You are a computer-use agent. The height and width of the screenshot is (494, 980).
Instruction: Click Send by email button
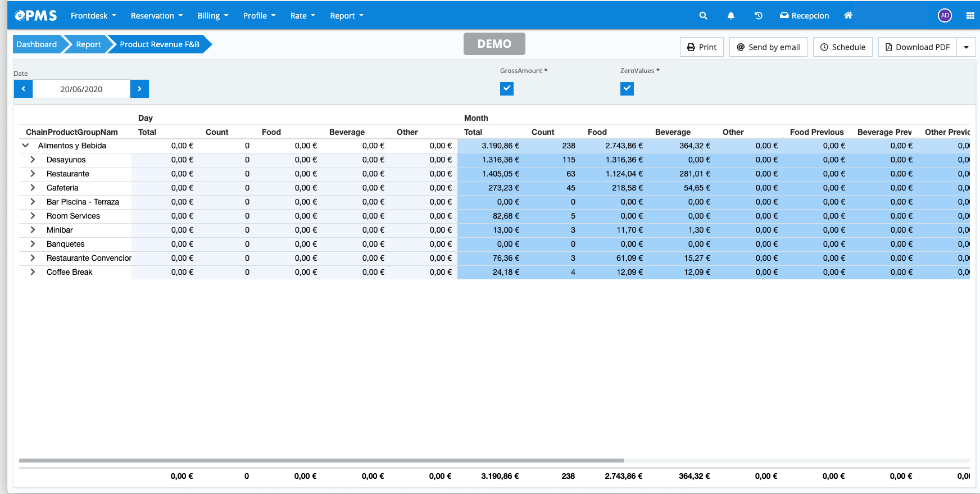click(768, 47)
